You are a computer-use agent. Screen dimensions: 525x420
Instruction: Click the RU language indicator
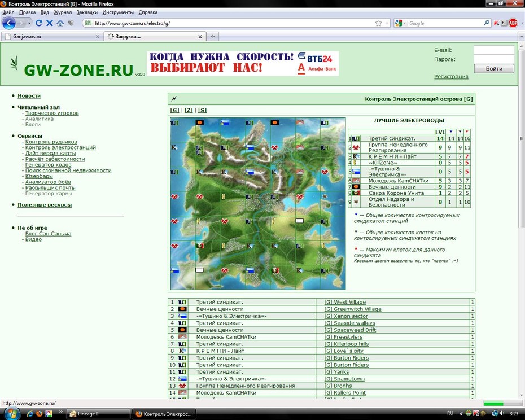pyautogui.click(x=450, y=413)
